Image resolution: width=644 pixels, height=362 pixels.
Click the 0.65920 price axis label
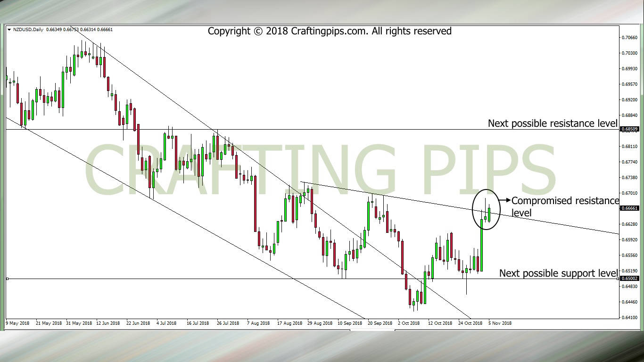pos(630,239)
